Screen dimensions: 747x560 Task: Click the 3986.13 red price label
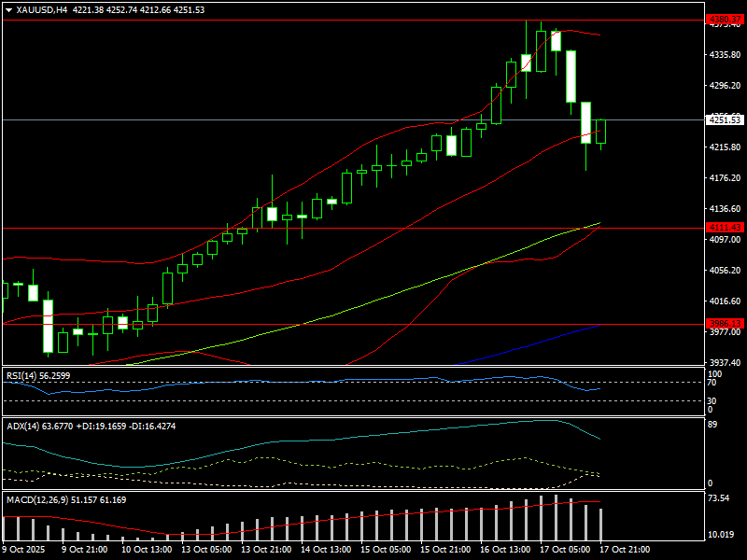[725, 324]
